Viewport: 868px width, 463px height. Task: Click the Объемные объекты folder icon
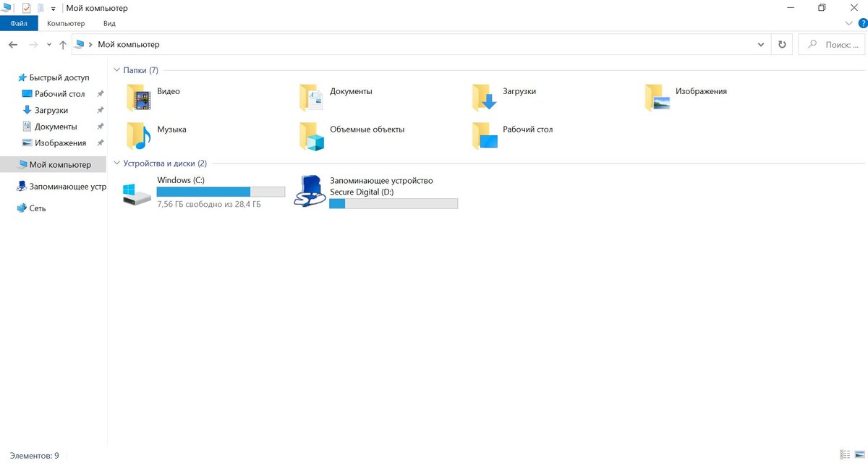click(x=311, y=136)
